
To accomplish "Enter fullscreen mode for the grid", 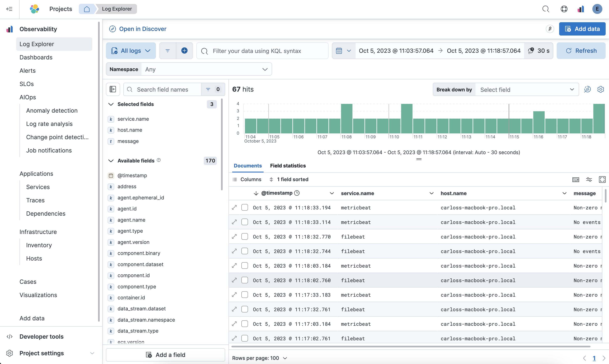I will [x=602, y=180].
